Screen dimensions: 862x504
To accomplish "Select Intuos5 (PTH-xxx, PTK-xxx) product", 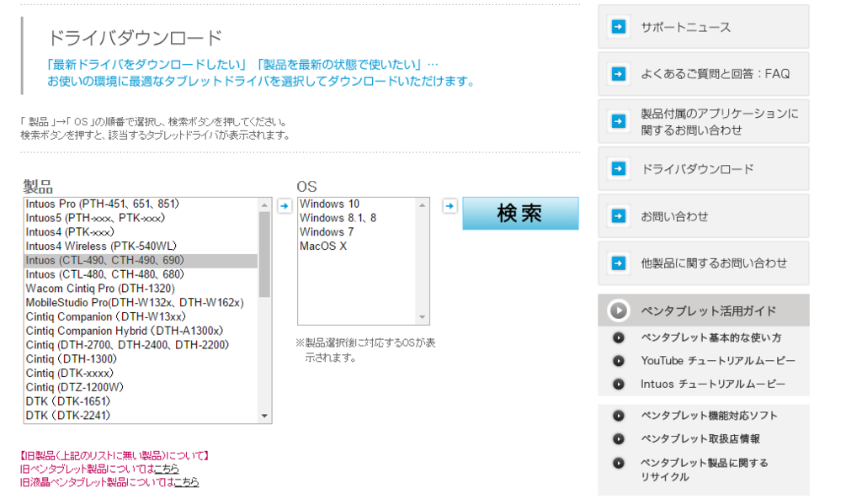I will (141, 218).
